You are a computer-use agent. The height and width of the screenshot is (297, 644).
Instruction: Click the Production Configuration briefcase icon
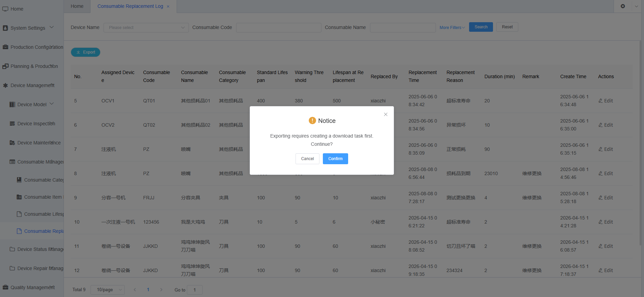[x=5, y=47]
